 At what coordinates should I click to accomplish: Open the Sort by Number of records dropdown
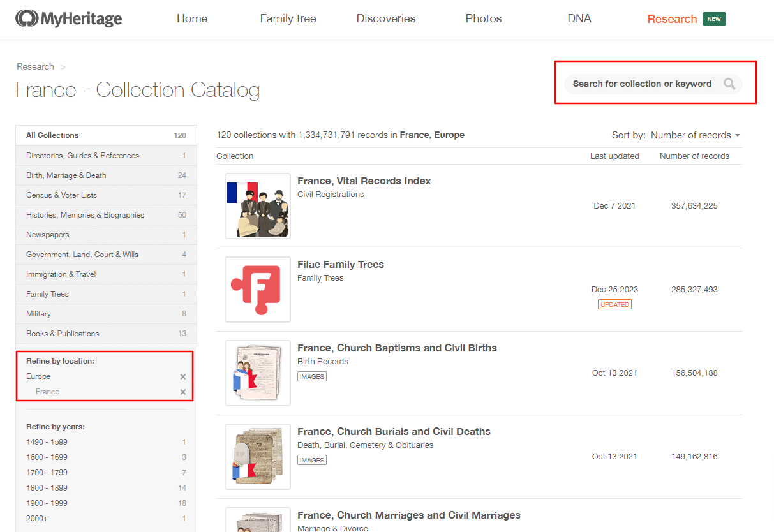tap(696, 135)
